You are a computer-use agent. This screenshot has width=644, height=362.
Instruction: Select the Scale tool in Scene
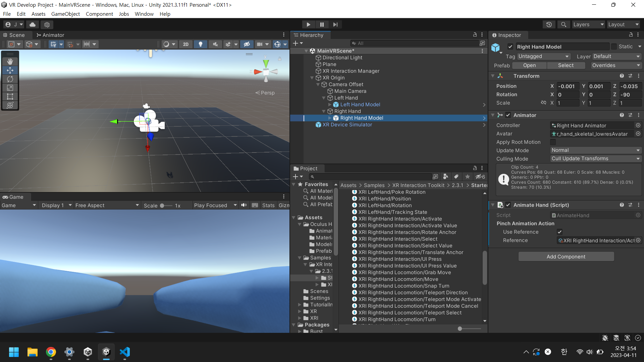tap(10, 88)
